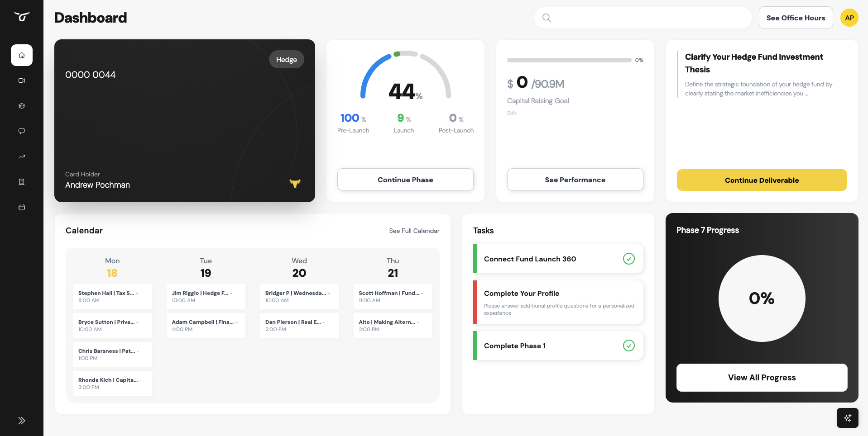Click the sparkle AI assistant icon
Viewport: 868px width, 436px height.
[847, 418]
